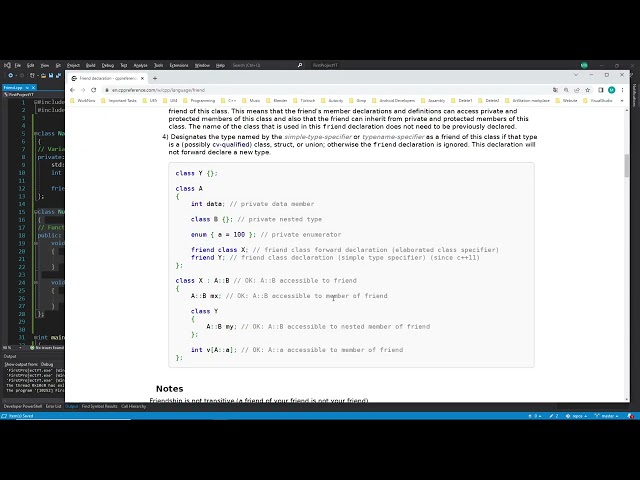Click the translate page icon in address bar
This screenshot has width=640, height=480.
point(555,90)
